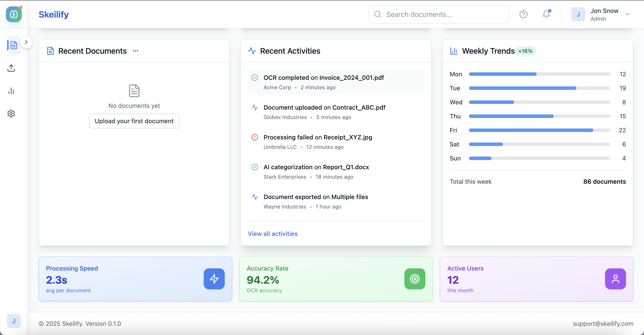The height and width of the screenshot is (335, 644).
Task: Open the Analytics bar chart sidebar icon
Action: 11,91
